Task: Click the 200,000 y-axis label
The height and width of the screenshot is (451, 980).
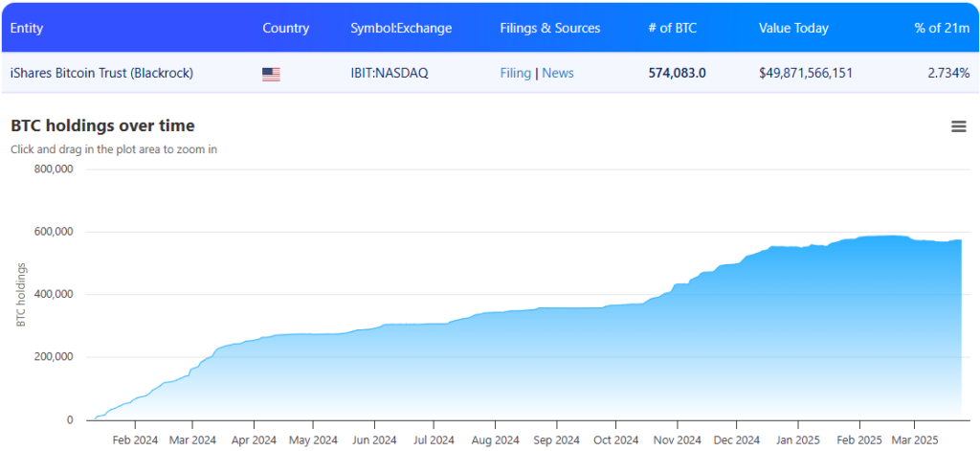Action: [53, 357]
